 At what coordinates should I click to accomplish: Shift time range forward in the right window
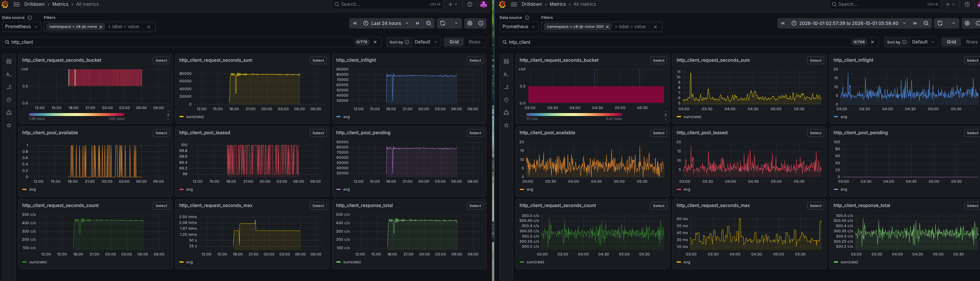coord(915,23)
